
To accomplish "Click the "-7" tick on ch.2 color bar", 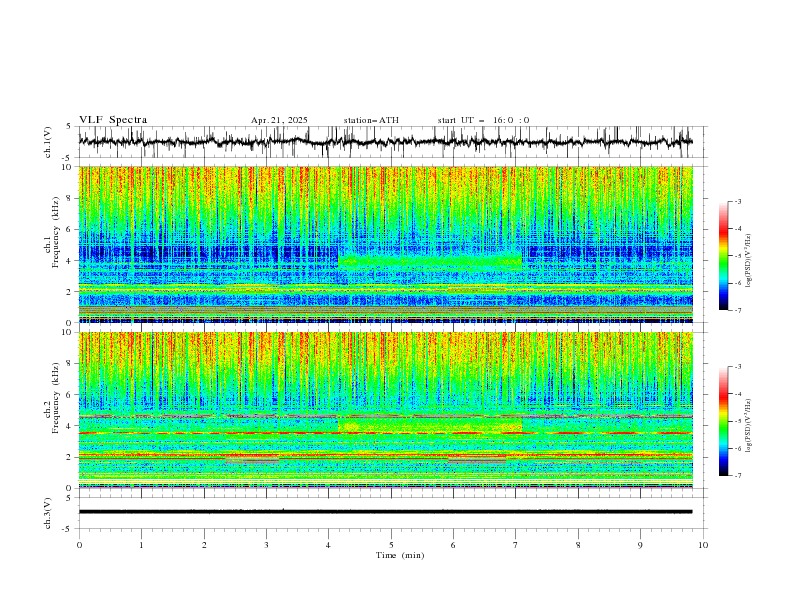I will (737, 476).
